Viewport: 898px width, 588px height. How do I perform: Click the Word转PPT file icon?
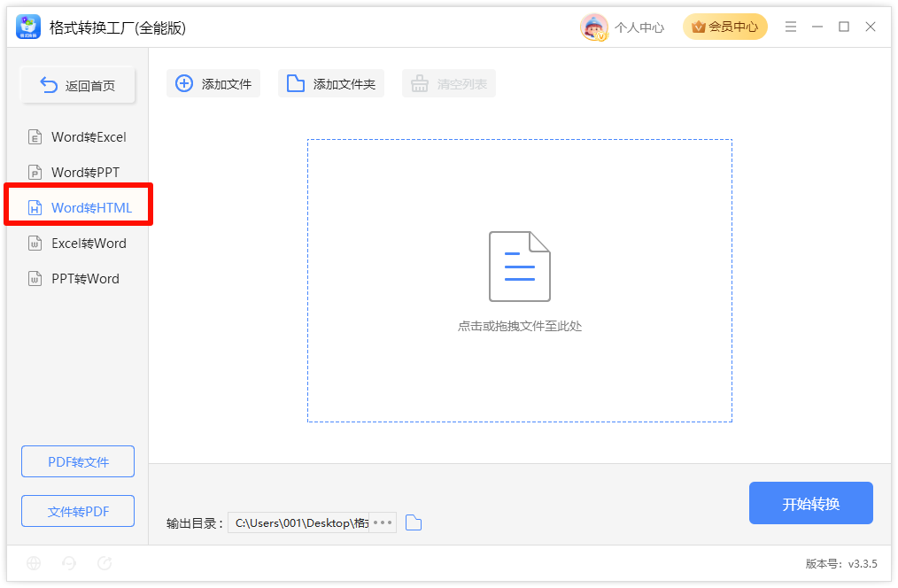(x=35, y=173)
